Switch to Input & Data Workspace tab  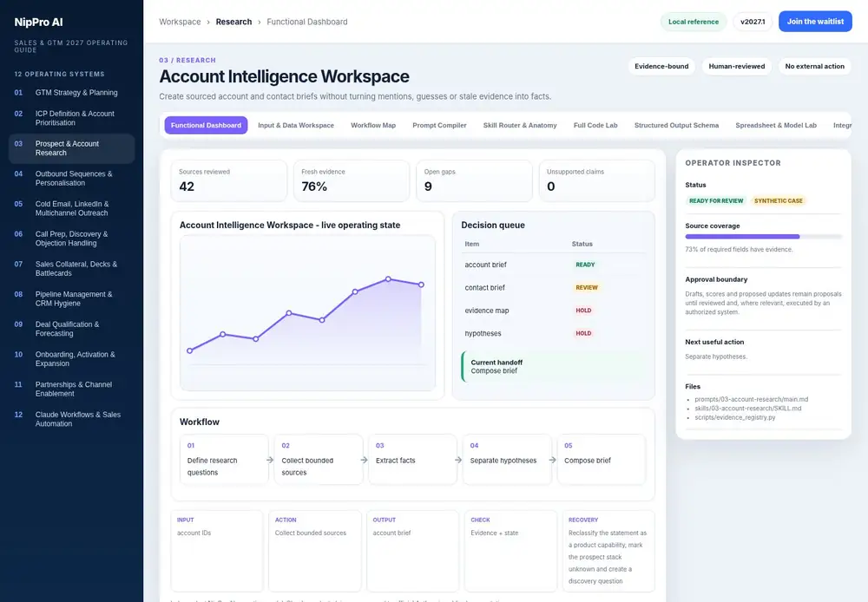(x=296, y=125)
